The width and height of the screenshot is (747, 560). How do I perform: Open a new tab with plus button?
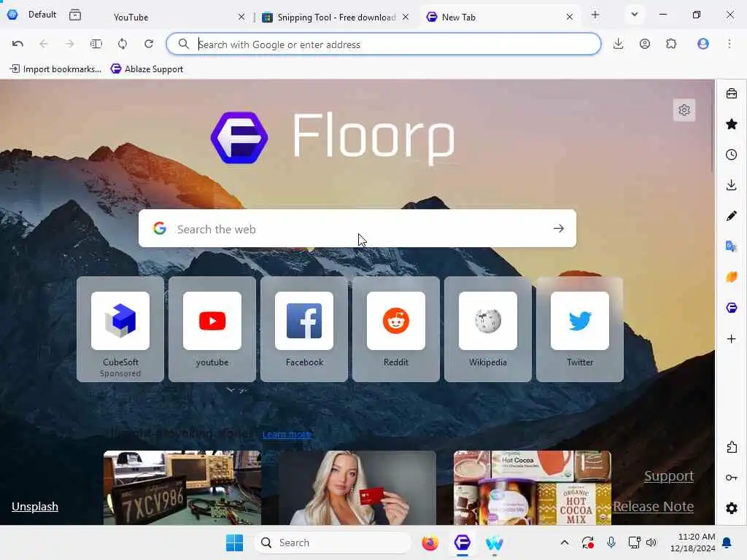point(595,15)
